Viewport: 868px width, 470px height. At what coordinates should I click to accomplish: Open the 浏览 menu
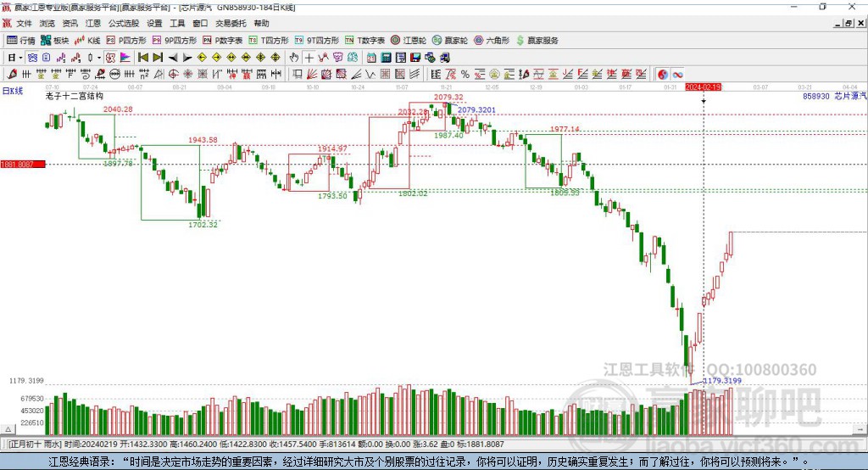tap(47, 23)
